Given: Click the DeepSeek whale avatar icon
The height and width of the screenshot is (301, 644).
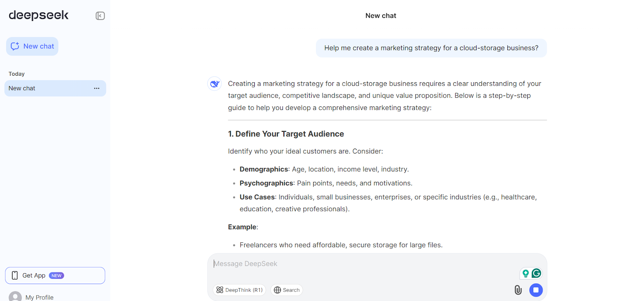Looking at the screenshot, I should [215, 84].
